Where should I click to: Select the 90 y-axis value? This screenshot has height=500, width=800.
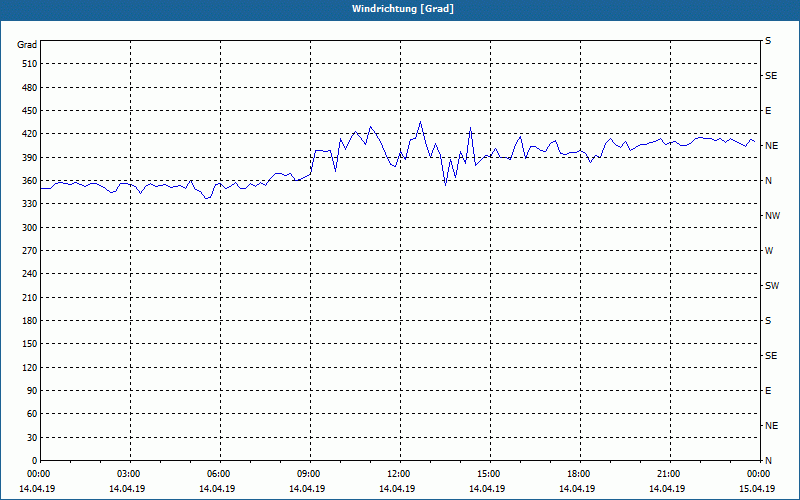click(x=32, y=391)
